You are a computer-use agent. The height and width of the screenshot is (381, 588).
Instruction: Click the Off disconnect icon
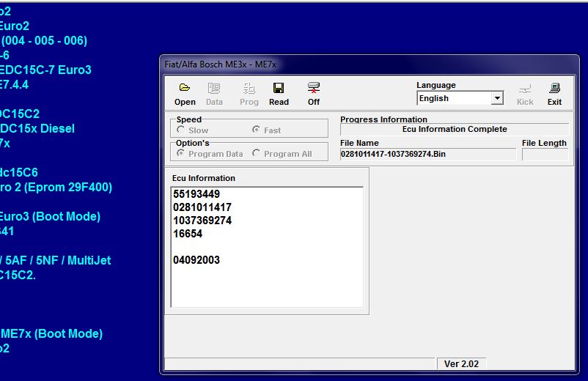click(x=314, y=88)
